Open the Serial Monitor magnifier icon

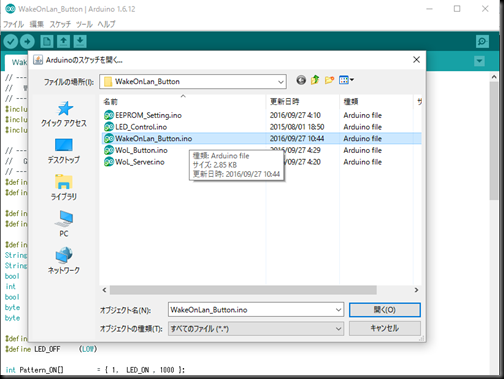point(482,42)
